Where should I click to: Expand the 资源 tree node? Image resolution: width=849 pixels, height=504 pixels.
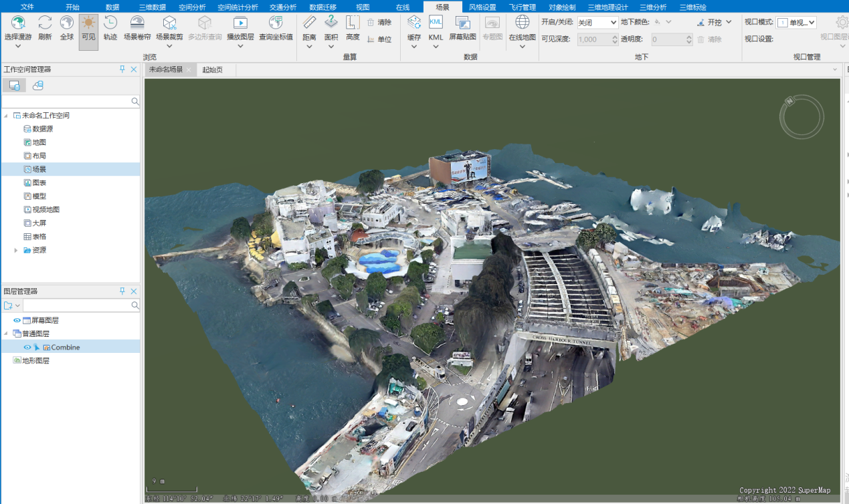pyautogui.click(x=16, y=250)
